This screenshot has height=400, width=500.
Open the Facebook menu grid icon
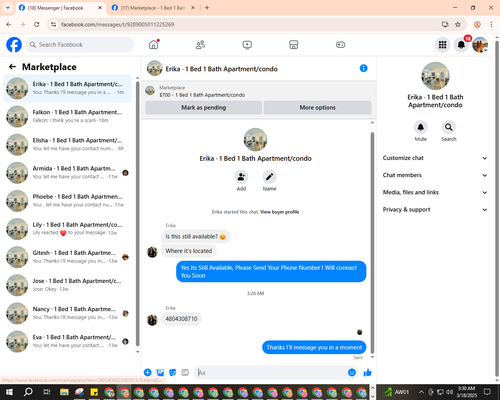click(x=442, y=45)
